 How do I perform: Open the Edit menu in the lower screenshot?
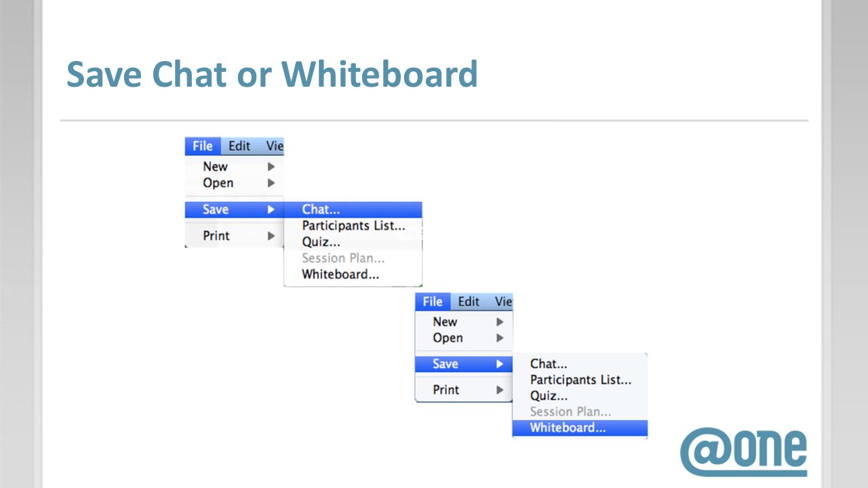[x=469, y=302]
